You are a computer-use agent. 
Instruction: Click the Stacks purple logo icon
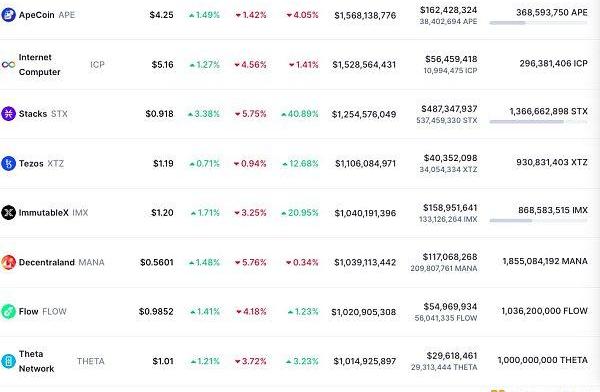(x=8, y=114)
